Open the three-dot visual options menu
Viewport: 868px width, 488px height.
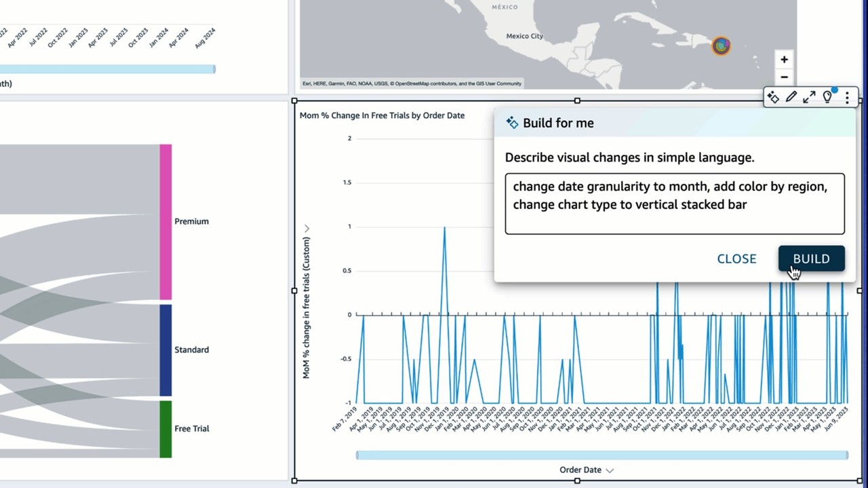point(847,97)
